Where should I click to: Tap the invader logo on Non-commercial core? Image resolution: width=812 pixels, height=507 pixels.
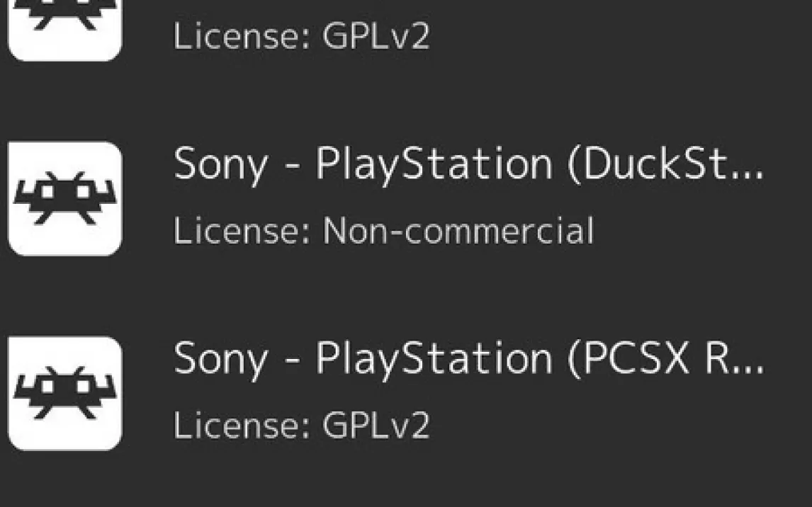click(64, 198)
